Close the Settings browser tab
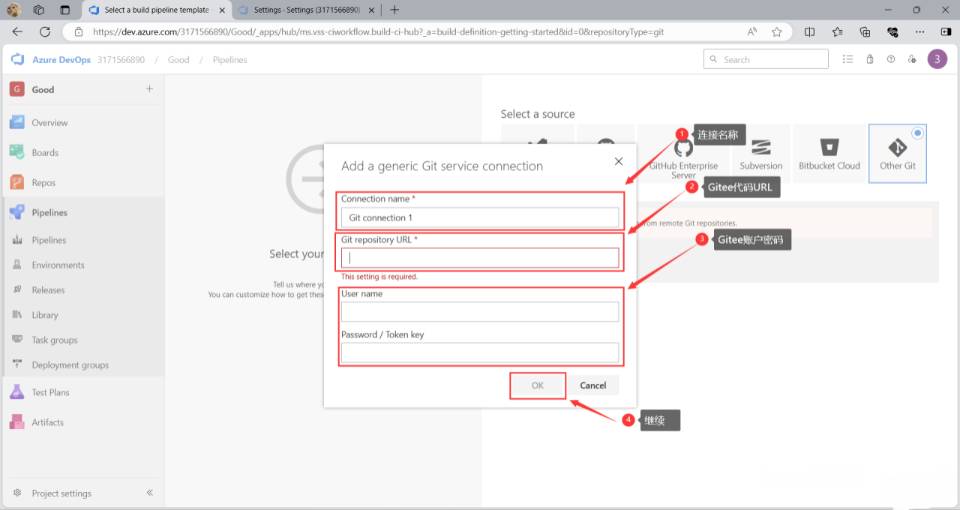This screenshot has width=960, height=510. (371, 10)
